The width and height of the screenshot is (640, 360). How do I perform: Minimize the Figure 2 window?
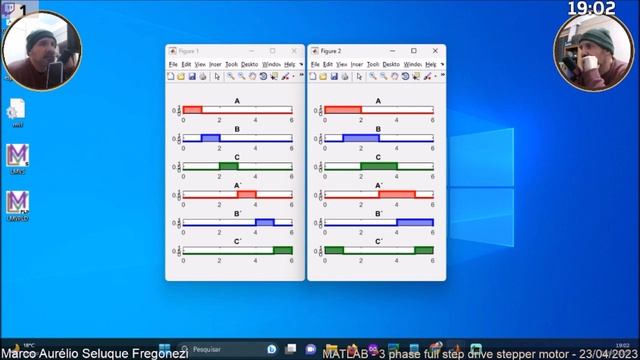[392, 51]
